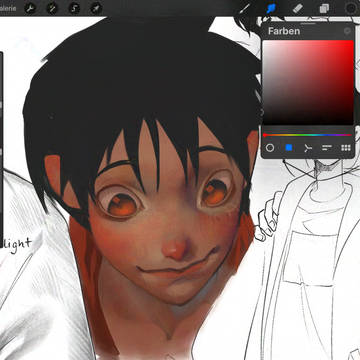
Task: Select the Eraser tool
Action: [x=298, y=8]
